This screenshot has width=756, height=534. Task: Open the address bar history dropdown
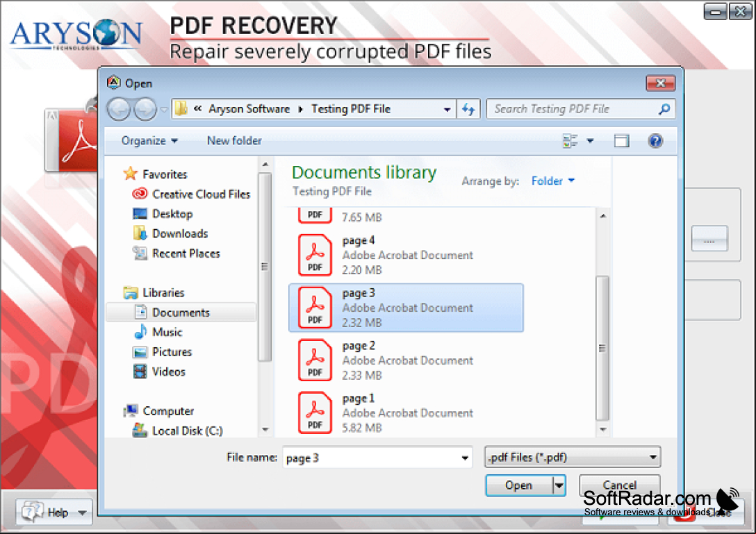pyautogui.click(x=447, y=110)
